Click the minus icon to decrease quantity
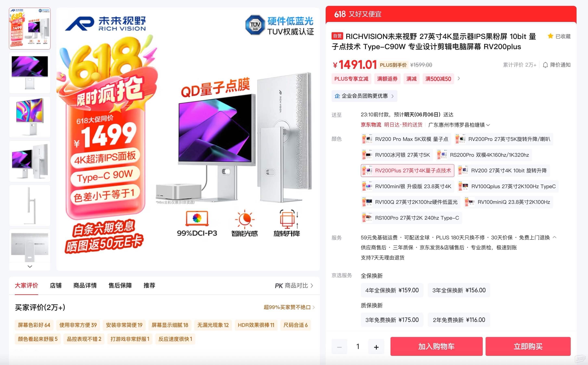 tap(339, 347)
